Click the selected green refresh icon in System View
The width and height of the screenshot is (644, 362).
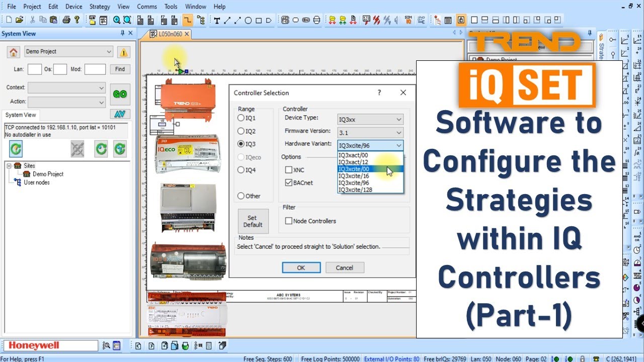pyautogui.click(x=16, y=149)
